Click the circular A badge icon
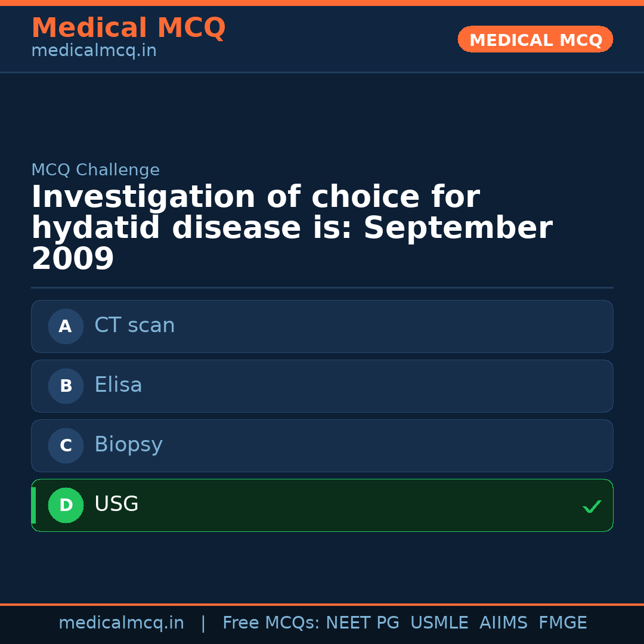The width and height of the screenshot is (644, 644). pos(66,326)
